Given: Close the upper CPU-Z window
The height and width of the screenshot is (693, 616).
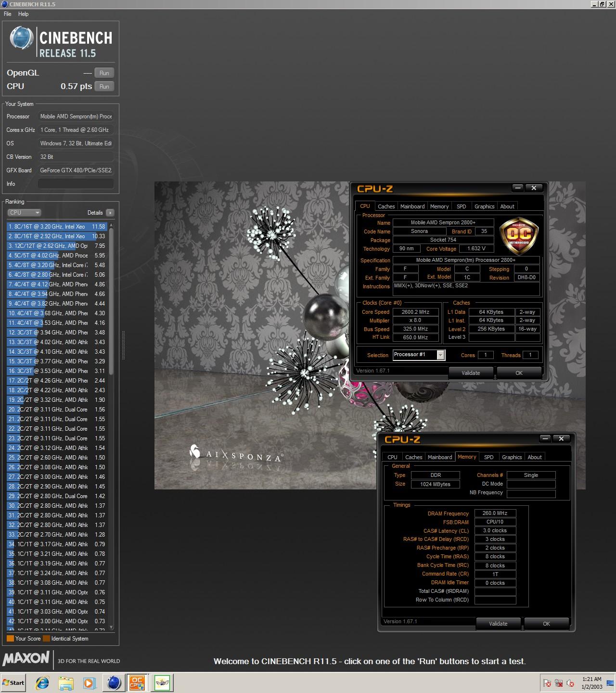Looking at the screenshot, I should pos(534,188).
